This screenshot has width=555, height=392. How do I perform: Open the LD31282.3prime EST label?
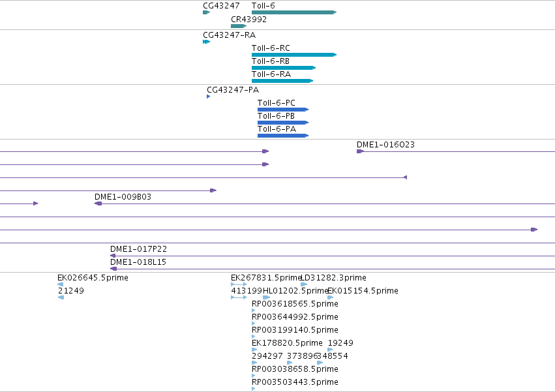pos(333,278)
